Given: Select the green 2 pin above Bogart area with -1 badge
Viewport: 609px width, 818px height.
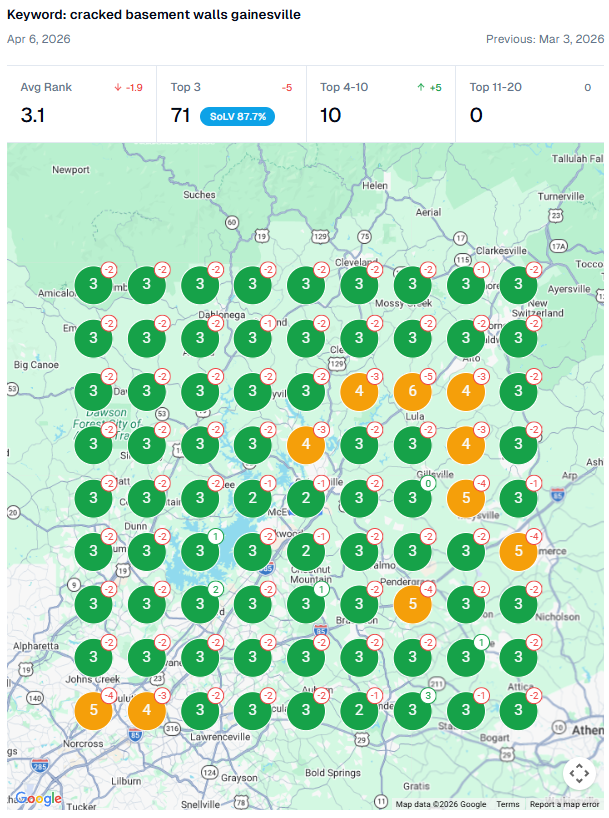Looking at the screenshot, I should [x=359, y=710].
